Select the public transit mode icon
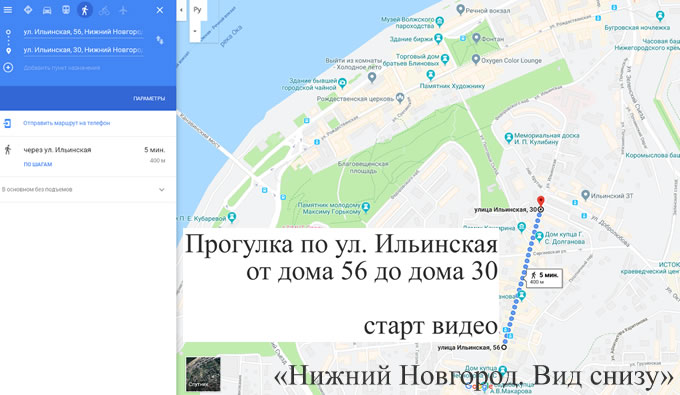Viewport: 680px width, 395px height. click(x=65, y=10)
